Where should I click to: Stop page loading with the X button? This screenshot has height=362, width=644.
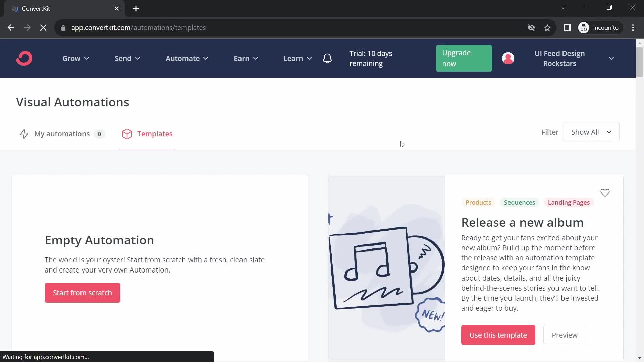coord(43,28)
